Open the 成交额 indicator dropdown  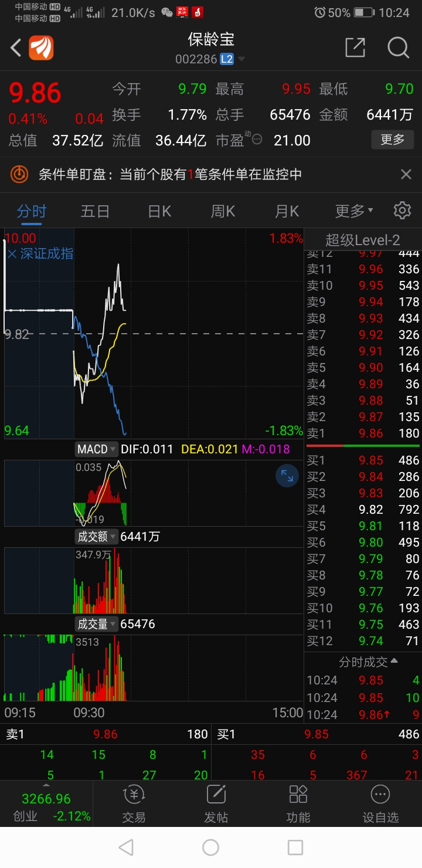97,537
